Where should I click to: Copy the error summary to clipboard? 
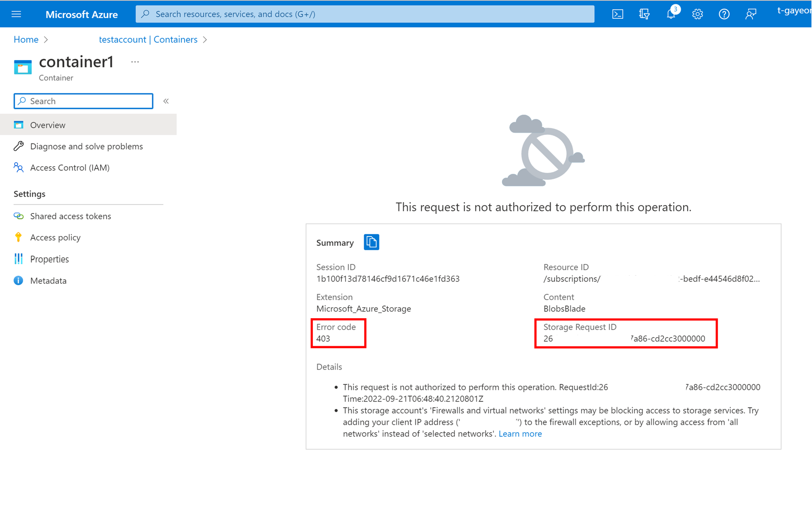[371, 242]
